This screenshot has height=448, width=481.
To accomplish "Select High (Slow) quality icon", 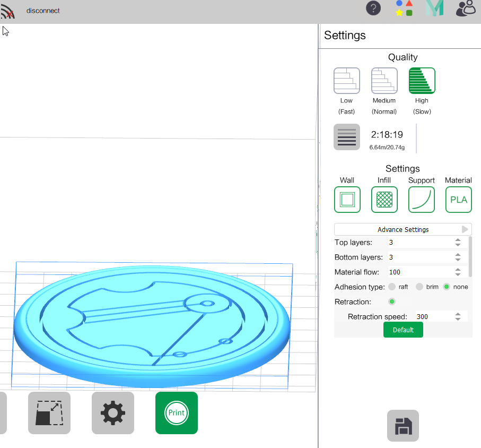I will point(422,81).
